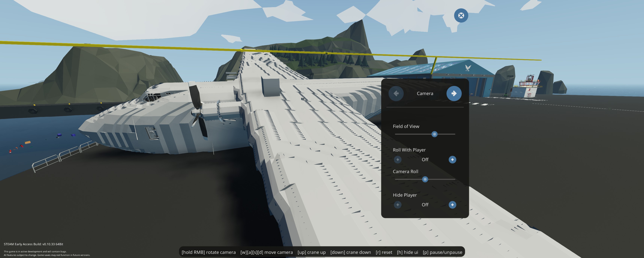
Task: Click the crane up hint
Action: 312,252
